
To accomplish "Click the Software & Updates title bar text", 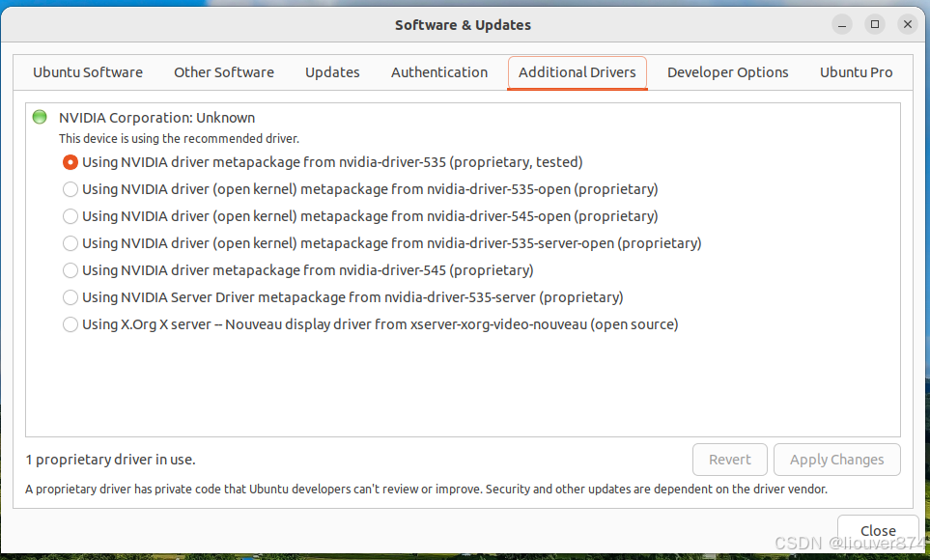I will (x=463, y=25).
